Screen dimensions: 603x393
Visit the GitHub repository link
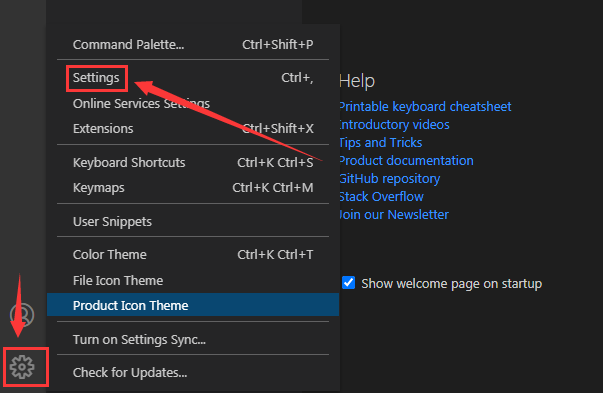point(390,179)
